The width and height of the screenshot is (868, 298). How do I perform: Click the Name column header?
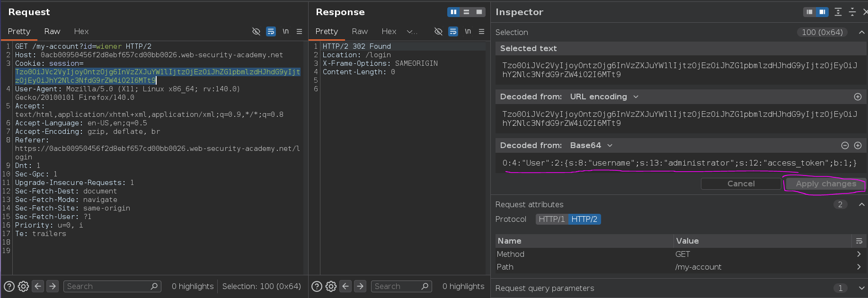(x=585, y=241)
